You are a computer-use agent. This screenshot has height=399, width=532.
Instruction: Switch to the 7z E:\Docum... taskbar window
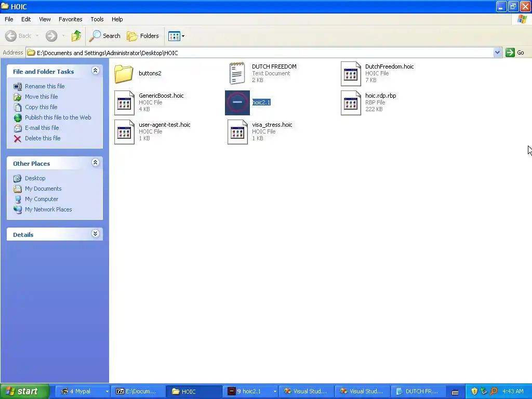click(138, 391)
